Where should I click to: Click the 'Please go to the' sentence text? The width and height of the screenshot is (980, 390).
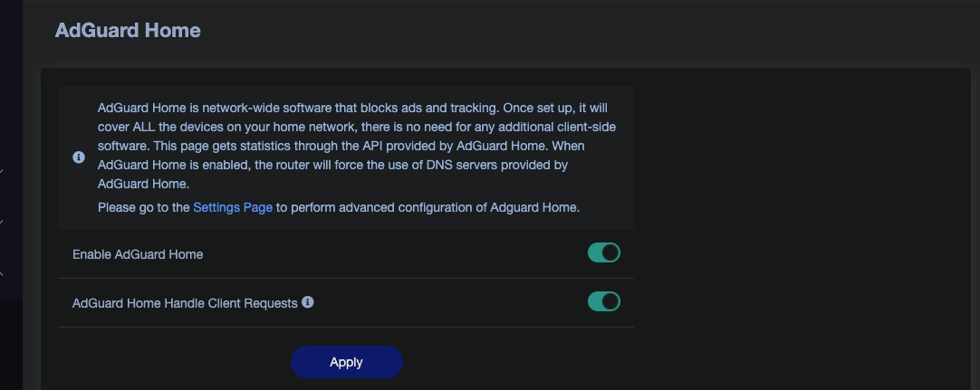point(145,207)
